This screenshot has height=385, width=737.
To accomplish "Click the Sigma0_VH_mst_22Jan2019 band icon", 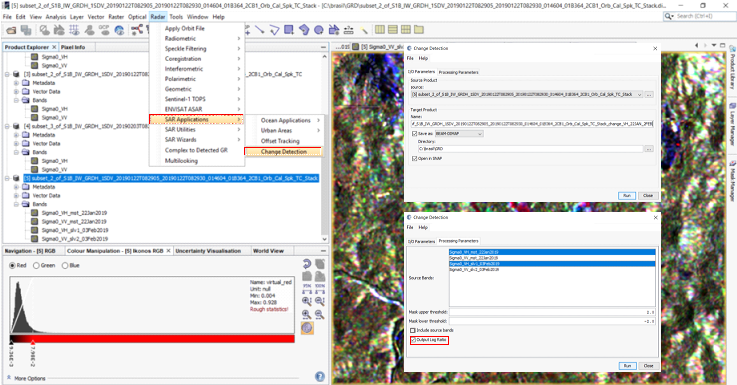I will tap(34, 213).
